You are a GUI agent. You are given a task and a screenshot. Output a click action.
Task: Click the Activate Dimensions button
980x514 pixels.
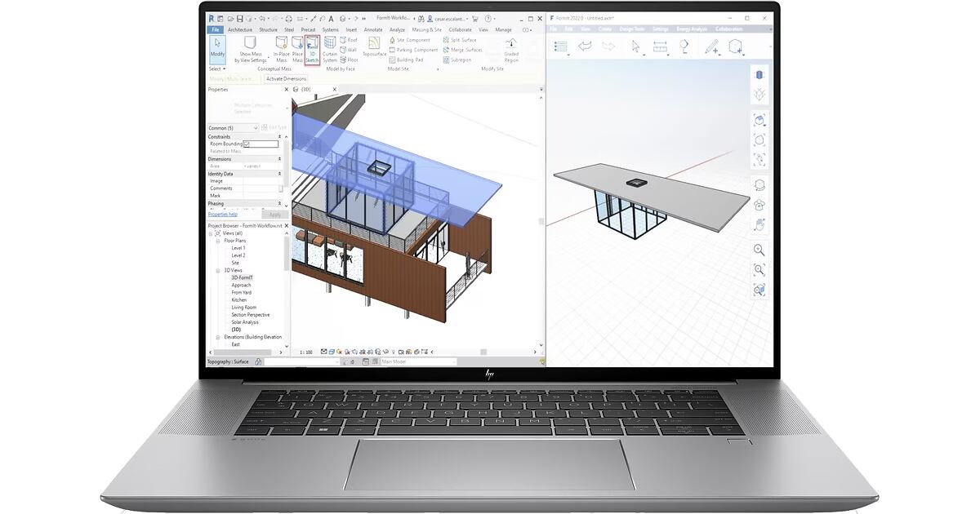[x=286, y=79]
